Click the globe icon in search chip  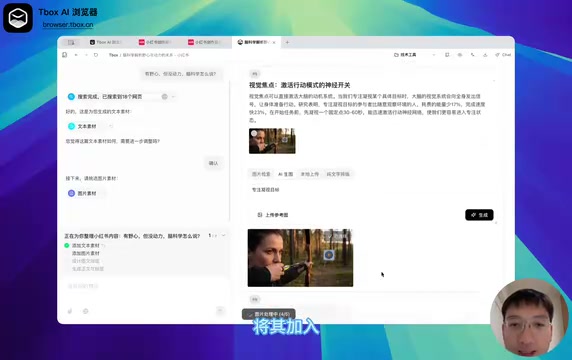(x=165, y=97)
